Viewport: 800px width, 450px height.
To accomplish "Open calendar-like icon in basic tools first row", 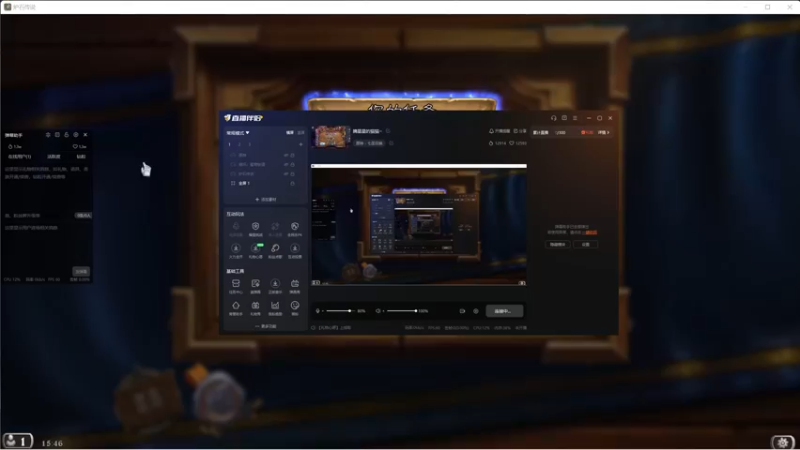I will pos(295,285).
